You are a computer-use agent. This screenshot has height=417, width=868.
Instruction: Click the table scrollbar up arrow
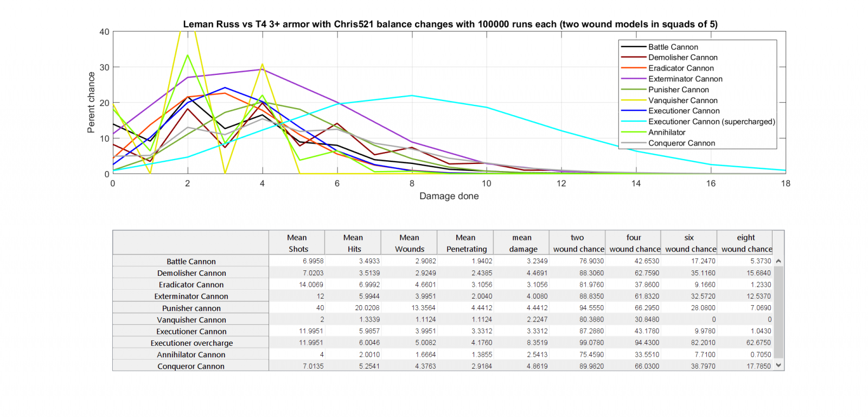(x=778, y=261)
